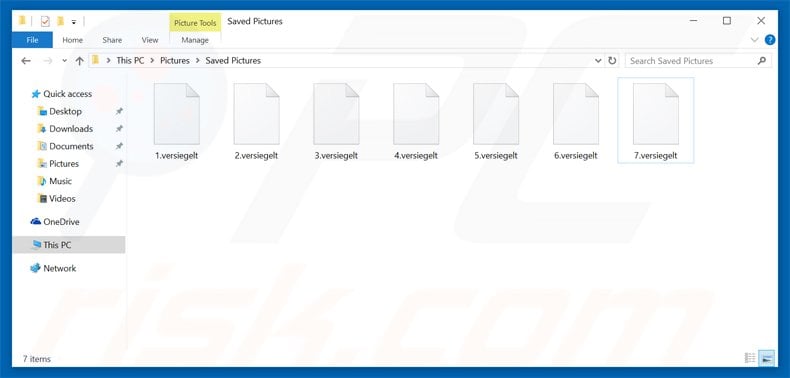This screenshot has width=790, height=378.
Task: Open the Share ribbon tab
Action: click(112, 40)
